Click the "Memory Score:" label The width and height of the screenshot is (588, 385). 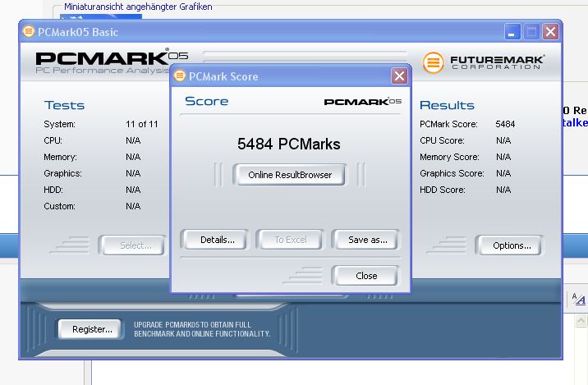[449, 157]
